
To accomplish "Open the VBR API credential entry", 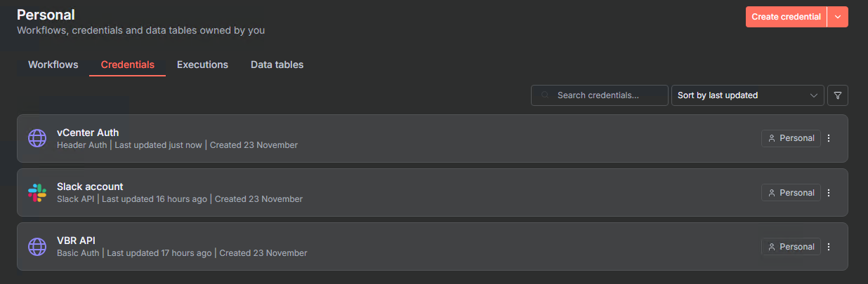I will coord(76,241).
